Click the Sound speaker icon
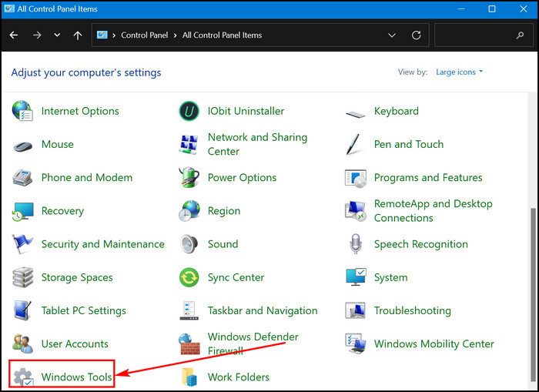The width and height of the screenshot is (539, 392). pyautogui.click(x=189, y=244)
